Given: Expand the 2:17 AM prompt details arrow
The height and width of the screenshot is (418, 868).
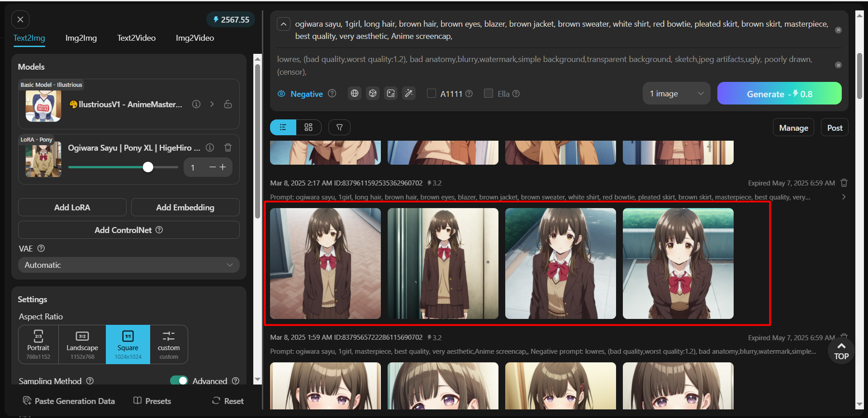Looking at the screenshot, I should [844, 197].
